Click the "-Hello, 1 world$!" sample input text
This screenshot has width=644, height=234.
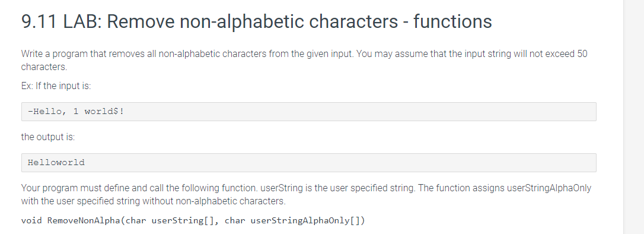[x=75, y=112]
